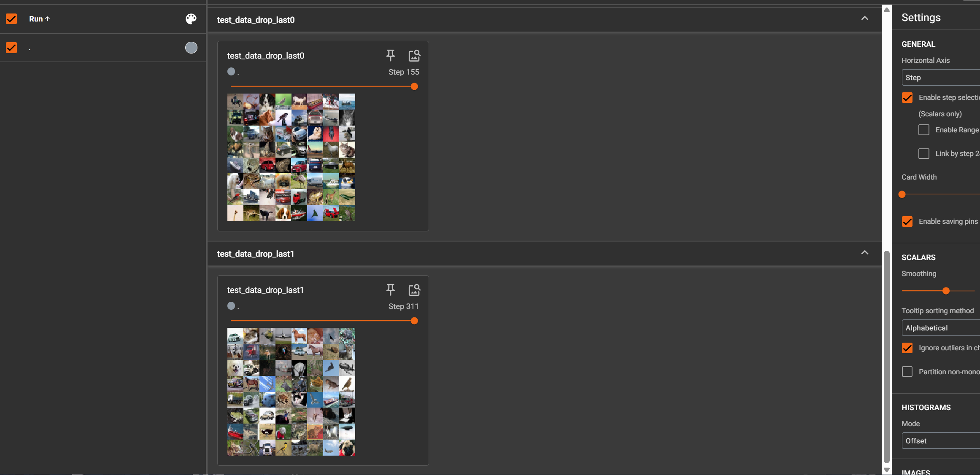Open the Horizontal Axis Step dropdown
Screen dimensions: 980x475
pyautogui.click(x=941, y=78)
